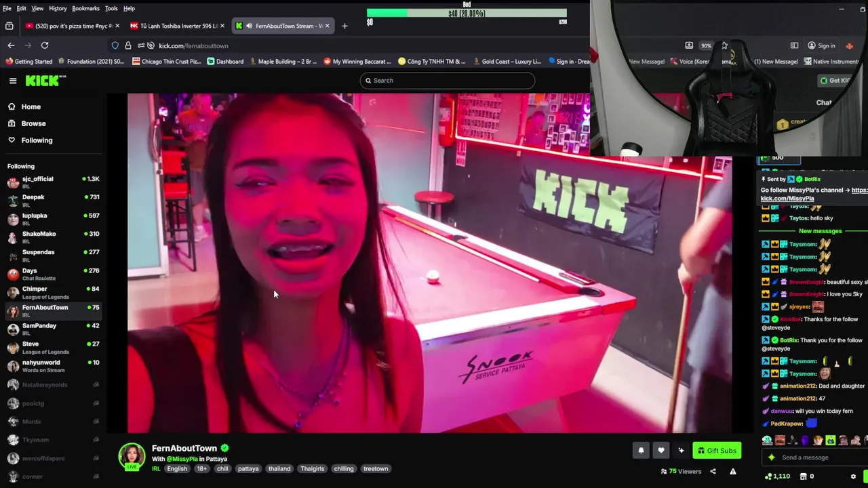Click the share stream icon
This screenshot has width=868, height=488.
[713, 472]
